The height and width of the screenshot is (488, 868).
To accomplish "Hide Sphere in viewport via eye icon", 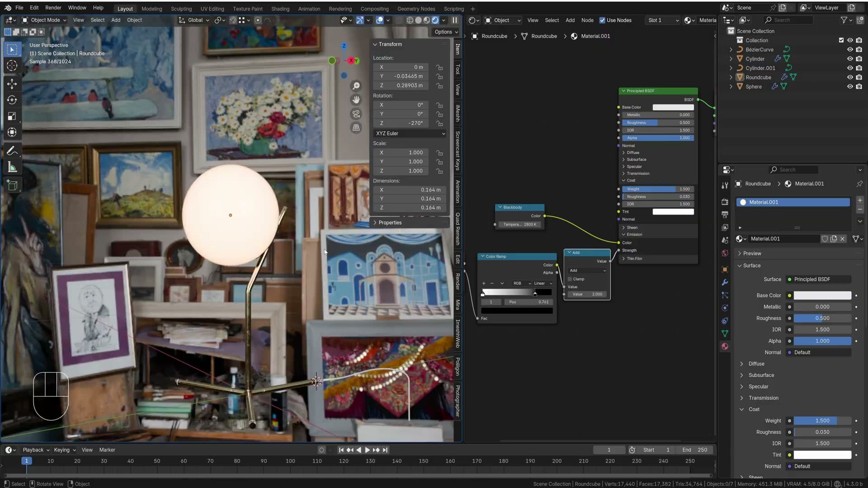I will click(850, 86).
